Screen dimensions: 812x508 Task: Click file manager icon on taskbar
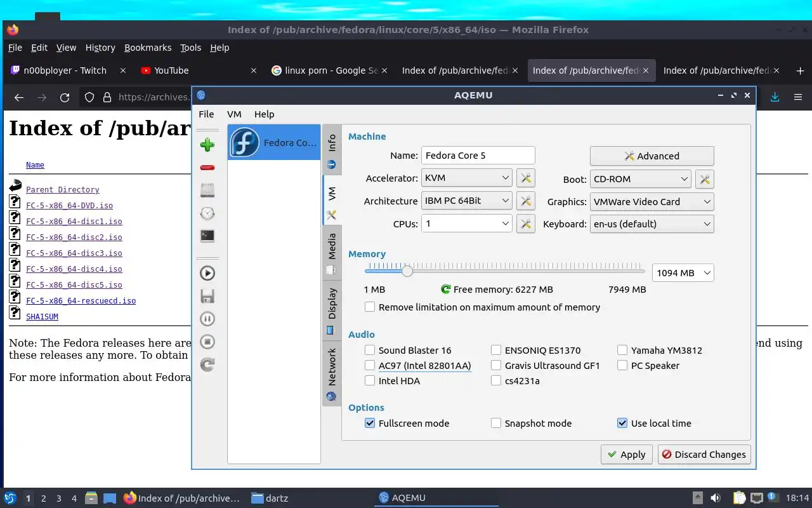[x=91, y=498]
